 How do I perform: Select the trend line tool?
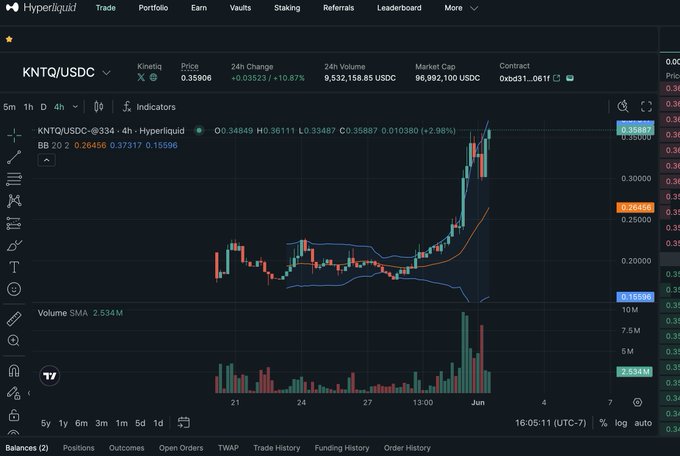tap(14, 157)
